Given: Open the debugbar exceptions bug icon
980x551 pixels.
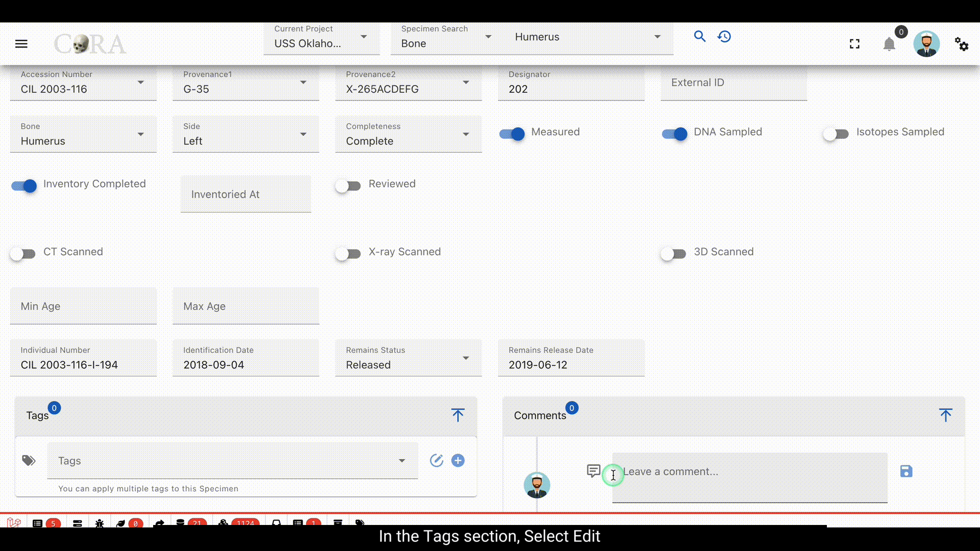Looking at the screenshot, I should point(100,523).
